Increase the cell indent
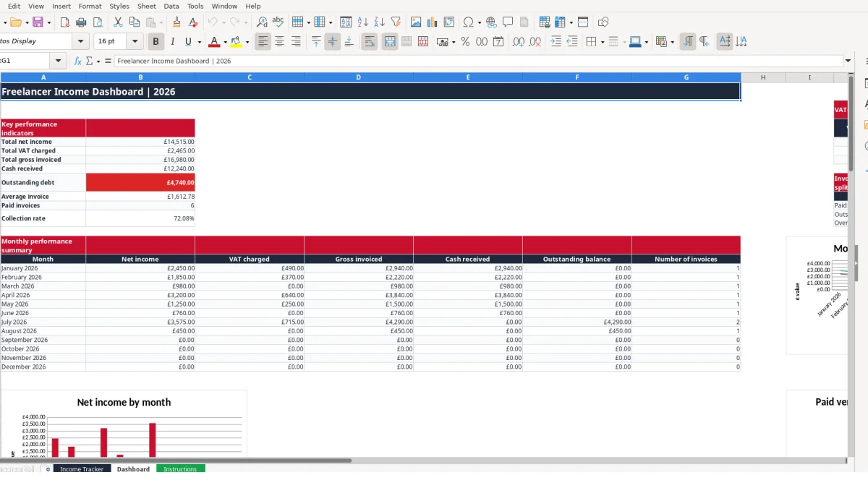The width and height of the screenshot is (868, 488). pyautogui.click(x=556, y=42)
